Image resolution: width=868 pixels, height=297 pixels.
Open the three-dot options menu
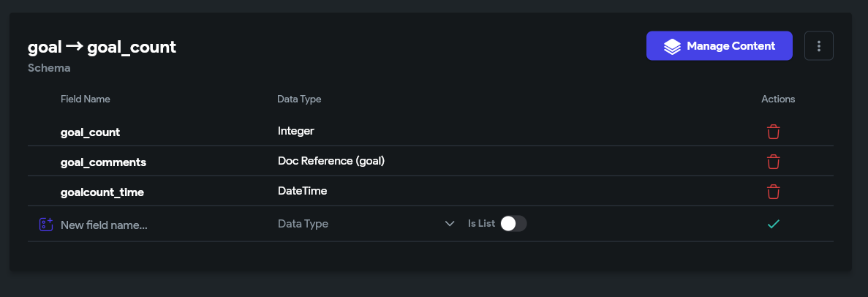pyautogui.click(x=818, y=45)
